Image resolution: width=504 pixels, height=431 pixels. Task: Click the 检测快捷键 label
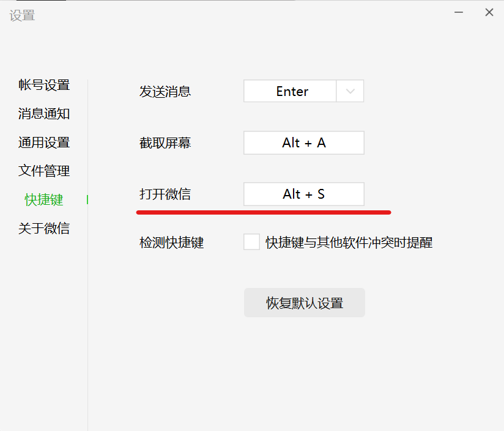click(172, 243)
